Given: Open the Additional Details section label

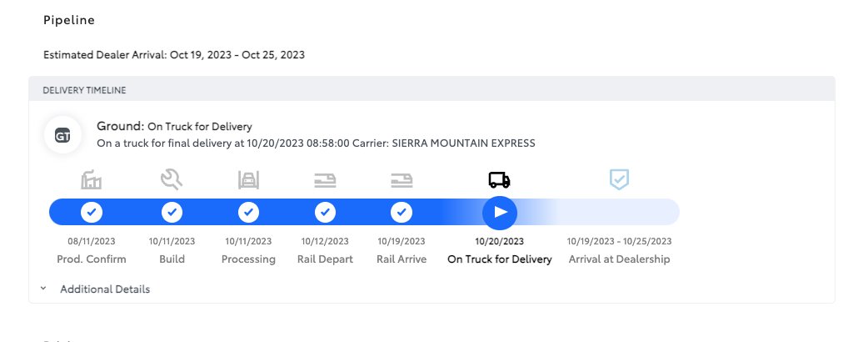Looking at the screenshot, I should point(105,289).
